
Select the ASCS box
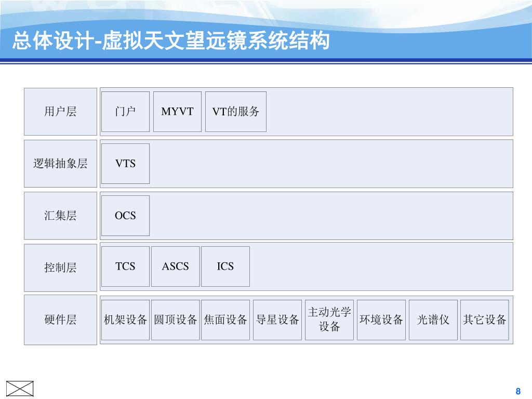pos(176,267)
